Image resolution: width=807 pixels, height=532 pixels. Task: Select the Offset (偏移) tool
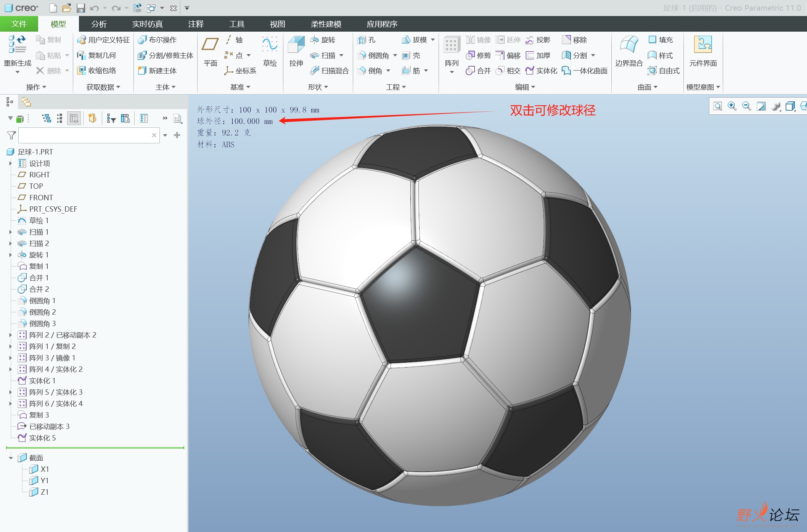point(508,55)
